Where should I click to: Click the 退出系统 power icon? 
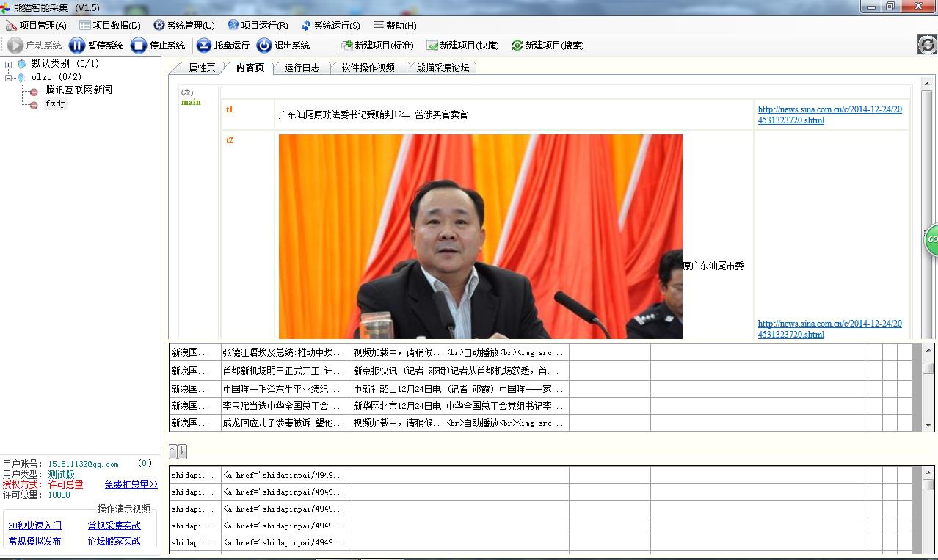pos(264,46)
